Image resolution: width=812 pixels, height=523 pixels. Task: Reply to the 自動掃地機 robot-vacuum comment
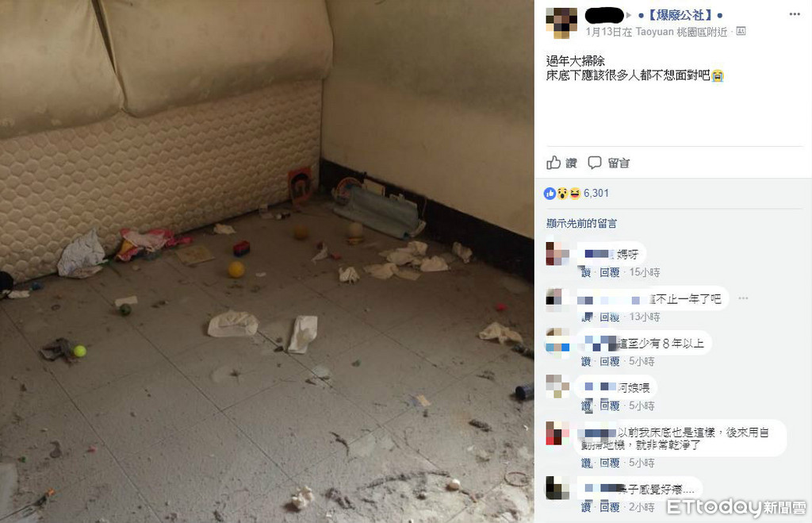click(x=610, y=463)
